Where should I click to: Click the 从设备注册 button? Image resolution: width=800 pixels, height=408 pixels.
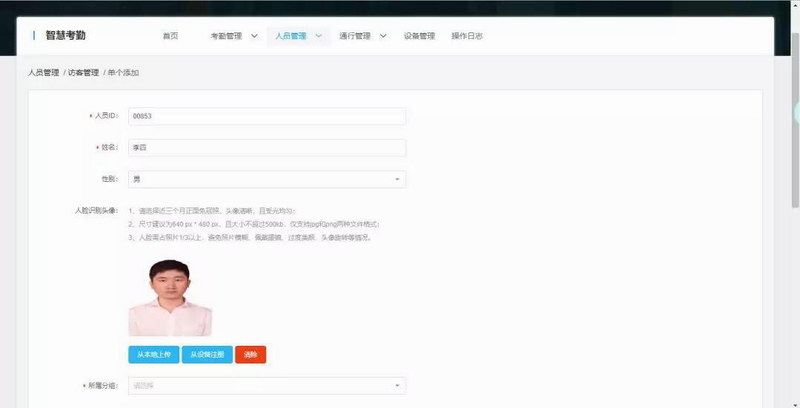pos(207,354)
